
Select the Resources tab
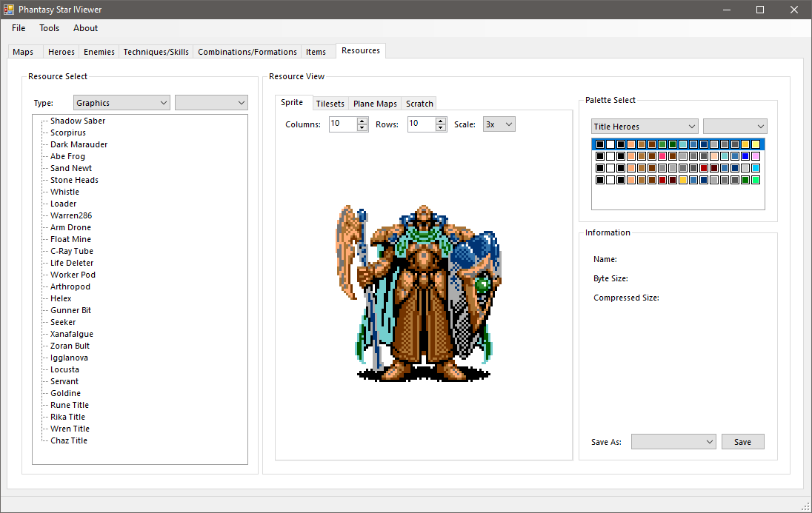point(360,50)
